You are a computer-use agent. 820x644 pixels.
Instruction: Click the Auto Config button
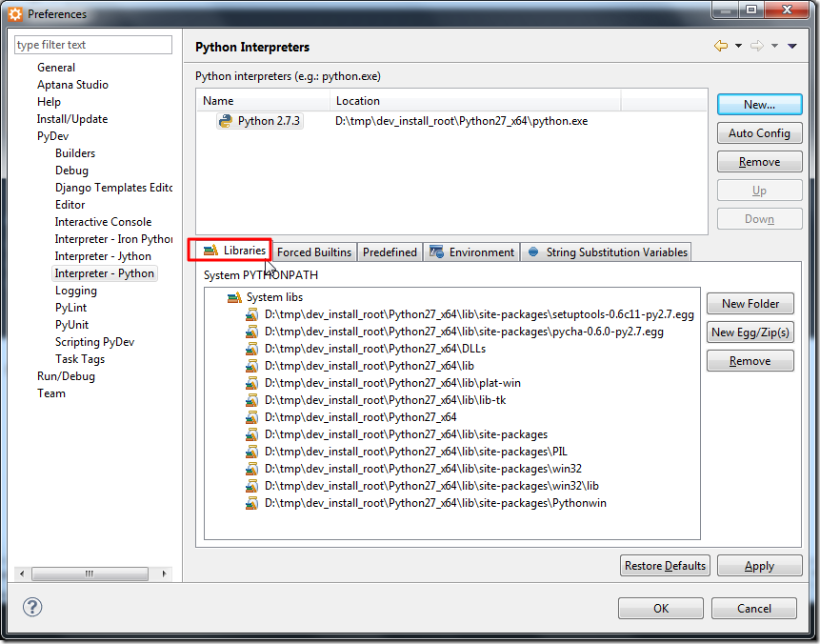759,133
